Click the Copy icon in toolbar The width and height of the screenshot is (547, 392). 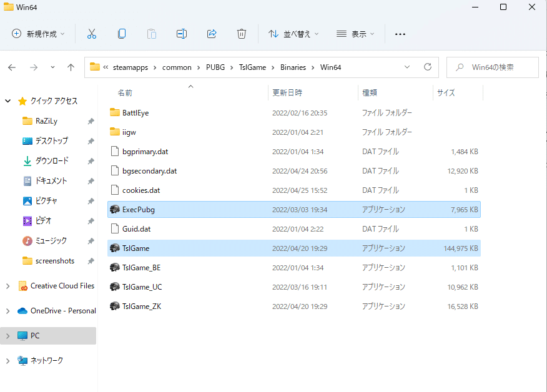click(122, 34)
